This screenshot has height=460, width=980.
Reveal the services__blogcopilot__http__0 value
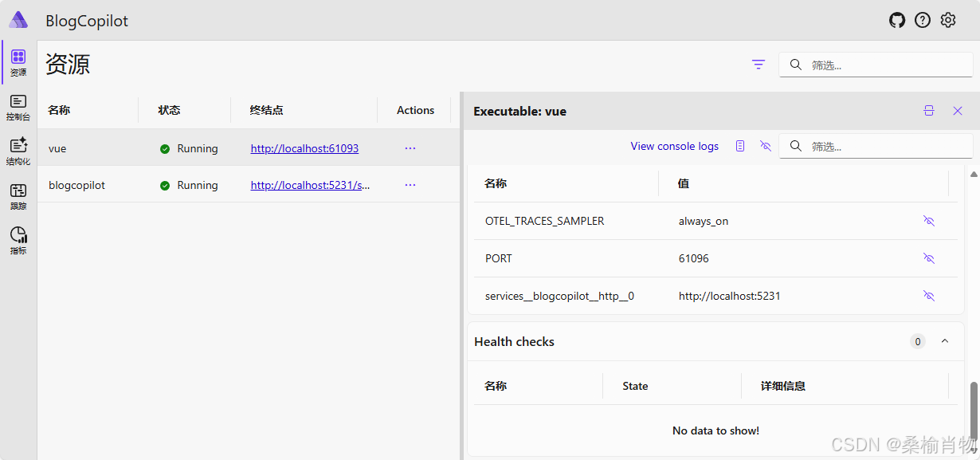[928, 296]
